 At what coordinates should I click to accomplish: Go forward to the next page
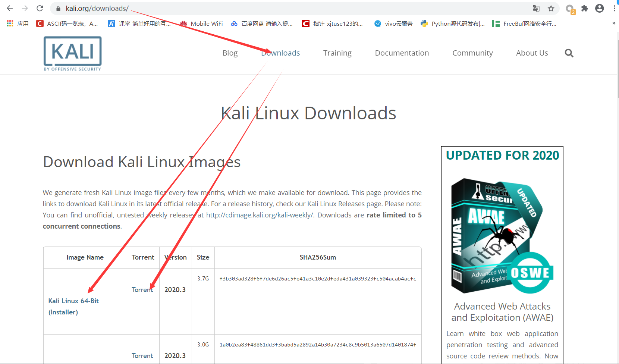25,8
